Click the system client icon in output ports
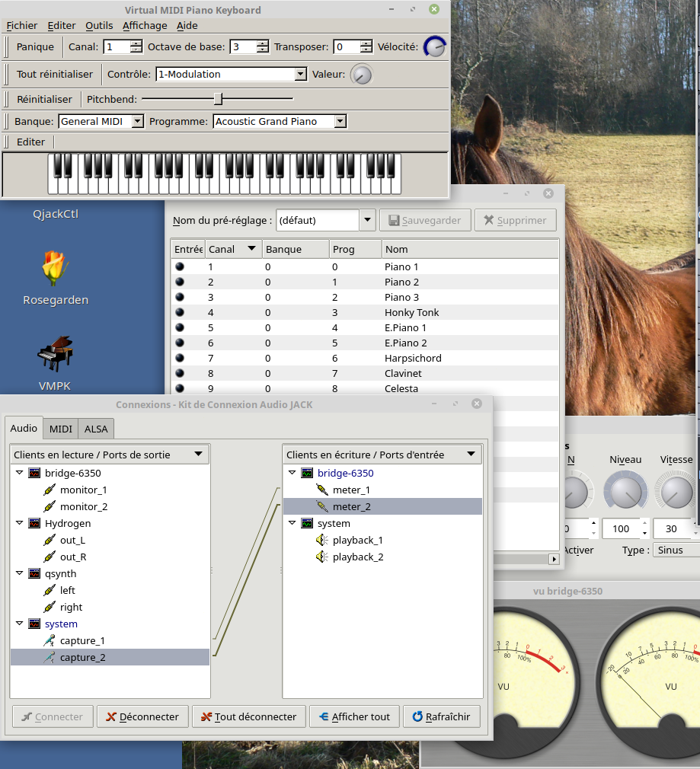Screen dimensions: 700x769 click(x=34, y=624)
